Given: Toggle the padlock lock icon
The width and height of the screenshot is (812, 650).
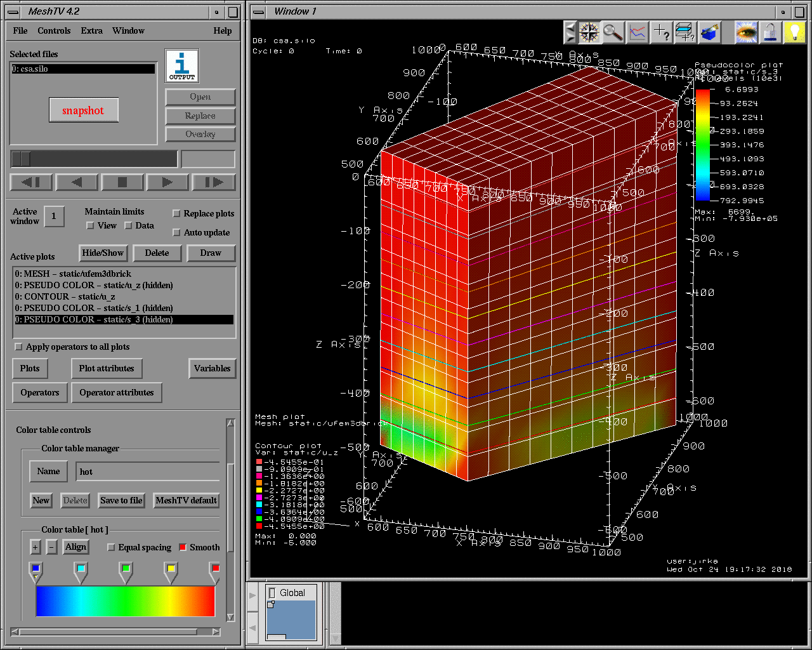Looking at the screenshot, I should [x=770, y=32].
